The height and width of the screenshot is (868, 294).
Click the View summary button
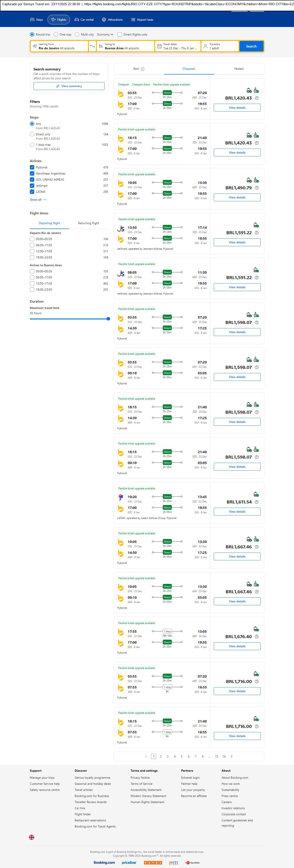pyautogui.click(x=69, y=86)
